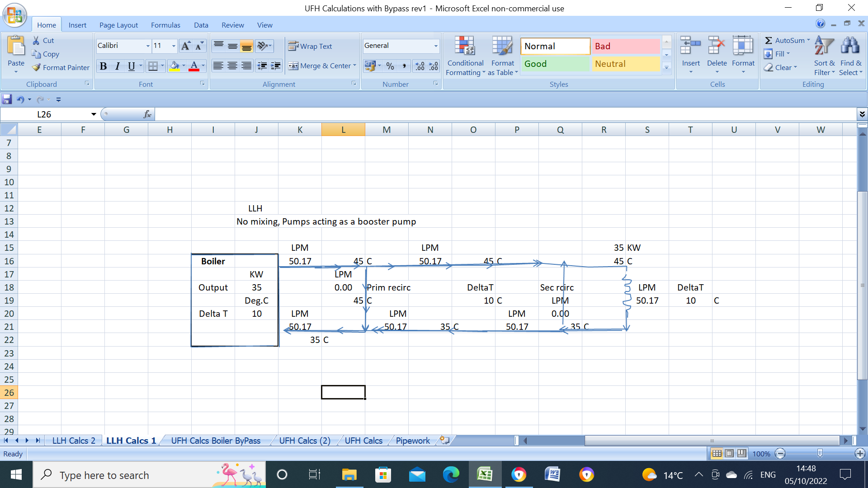Open the AutoSum dropdown arrow

tap(809, 40)
